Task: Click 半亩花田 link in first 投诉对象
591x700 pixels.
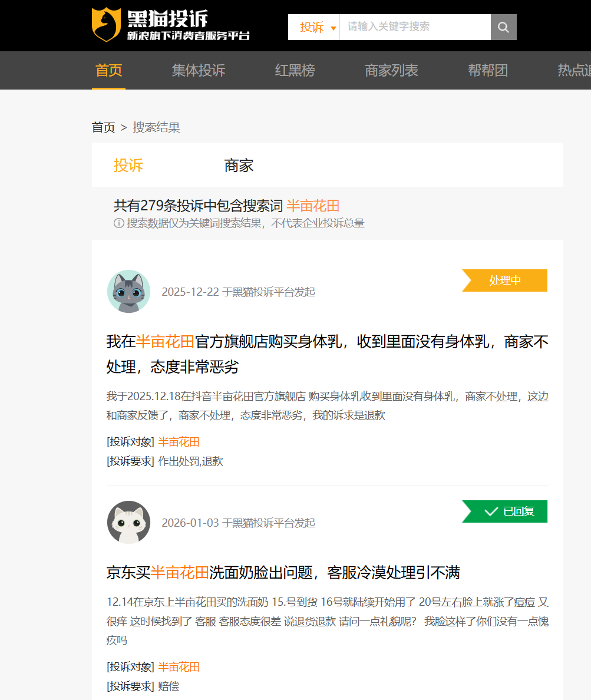Action: click(x=179, y=442)
